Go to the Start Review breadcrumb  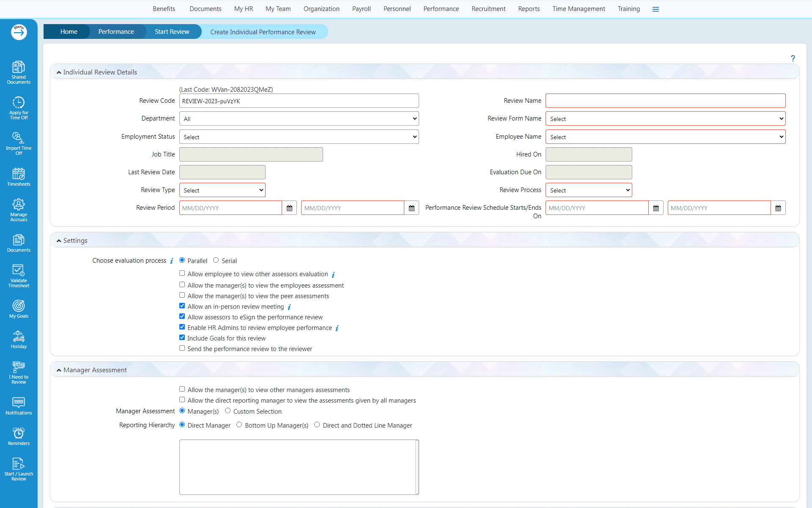172,32
